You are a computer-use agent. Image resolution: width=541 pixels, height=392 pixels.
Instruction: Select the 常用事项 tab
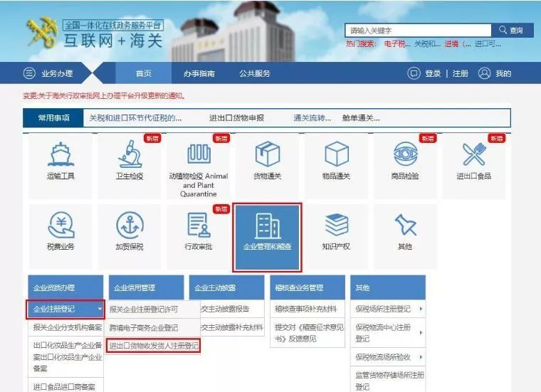click(54, 118)
